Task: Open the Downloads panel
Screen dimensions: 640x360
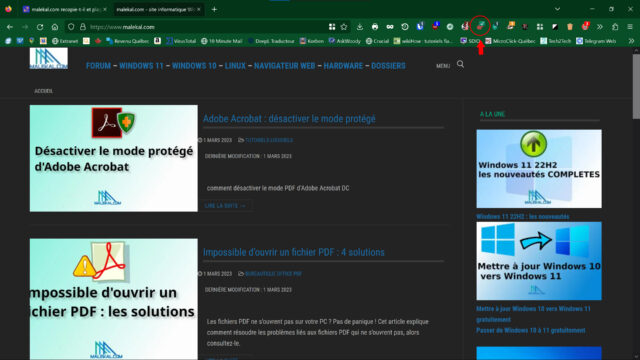Action: click(x=360, y=27)
